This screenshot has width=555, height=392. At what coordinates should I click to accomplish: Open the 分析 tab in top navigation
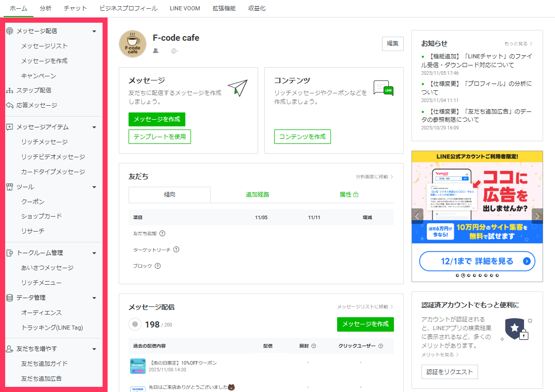coord(45,8)
